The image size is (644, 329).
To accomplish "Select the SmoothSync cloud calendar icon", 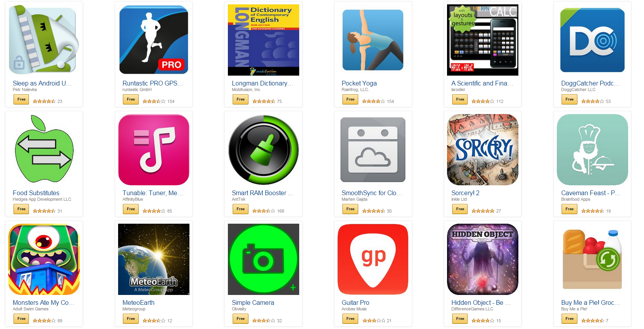I will pos(373,150).
